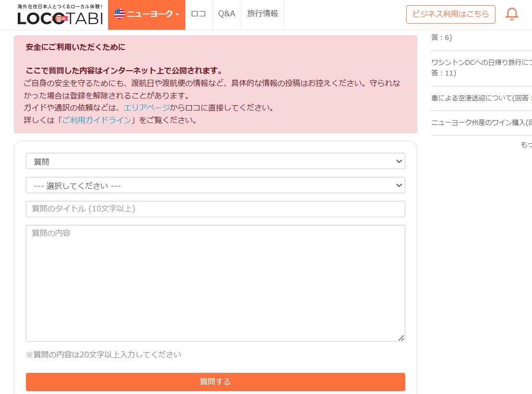Screen dimensions: 532x394
Task: Open the notification bell icon
Action: click(x=512, y=14)
